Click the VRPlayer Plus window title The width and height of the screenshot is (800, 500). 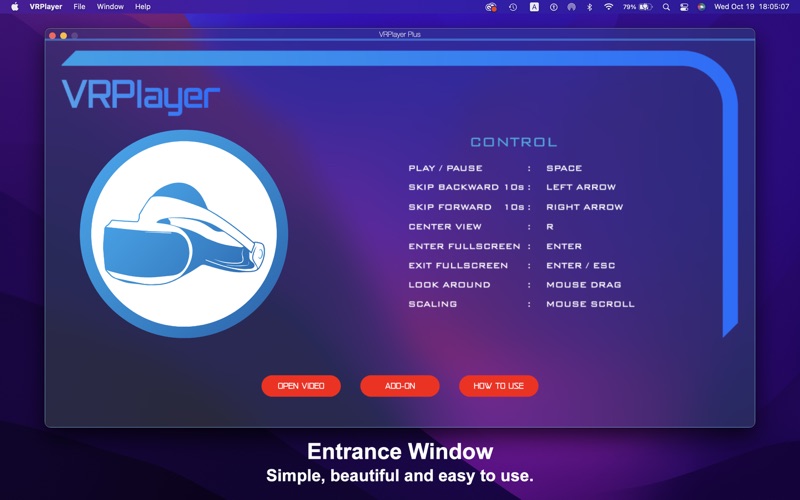(399, 34)
